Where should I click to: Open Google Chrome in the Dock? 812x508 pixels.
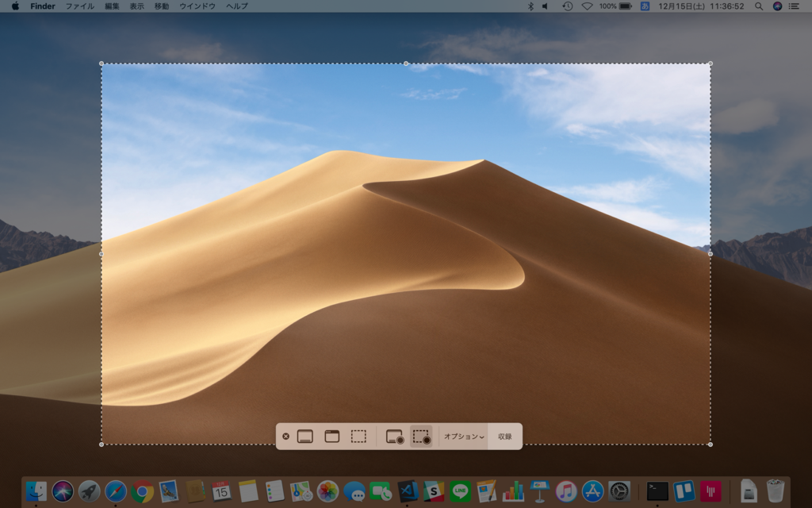142,491
